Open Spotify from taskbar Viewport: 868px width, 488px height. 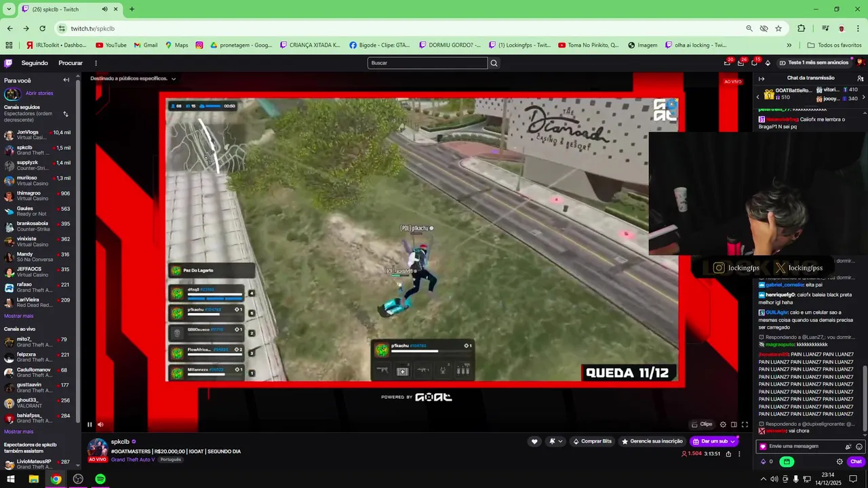coord(100,479)
